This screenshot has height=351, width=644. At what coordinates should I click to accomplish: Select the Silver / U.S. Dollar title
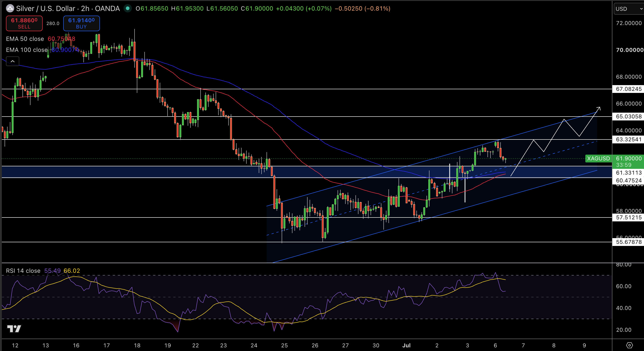pyautogui.click(x=46, y=8)
